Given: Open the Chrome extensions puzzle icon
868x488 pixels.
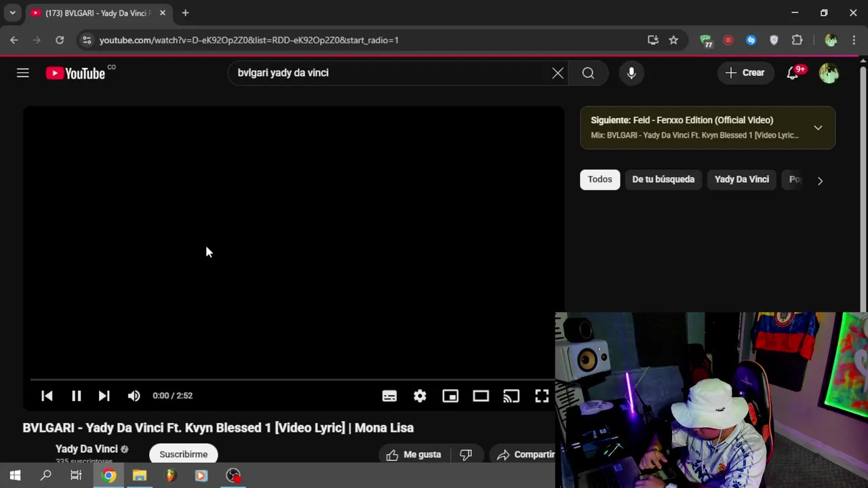Looking at the screenshot, I should tap(797, 40).
